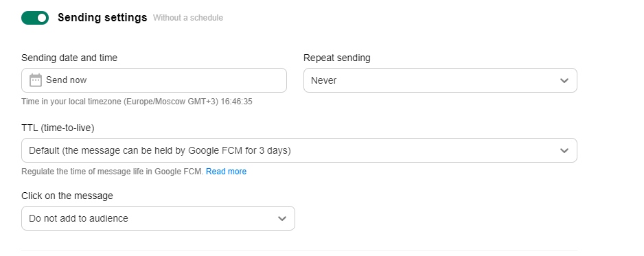Screen dimensions: 644x256
Task: Click the local timezone Europe/Moscow hint text
Action: [x=137, y=102]
